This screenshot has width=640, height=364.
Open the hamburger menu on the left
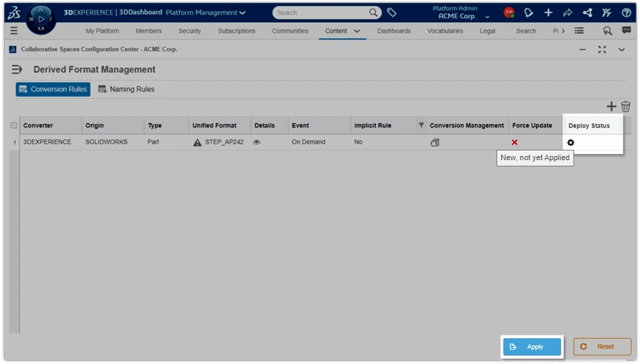coord(14,31)
